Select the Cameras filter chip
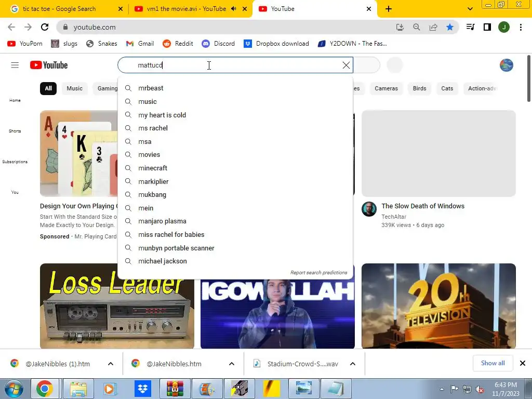 point(386,88)
